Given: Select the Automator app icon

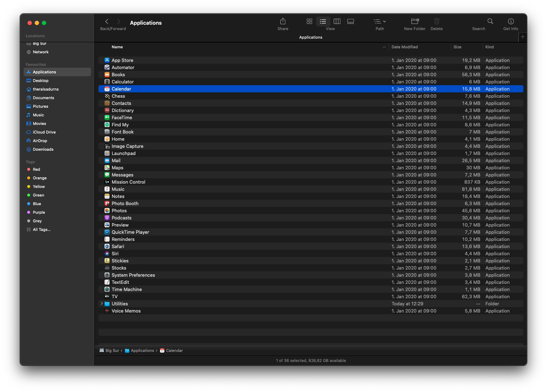Looking at the screenshot, I should coord(107,67).
